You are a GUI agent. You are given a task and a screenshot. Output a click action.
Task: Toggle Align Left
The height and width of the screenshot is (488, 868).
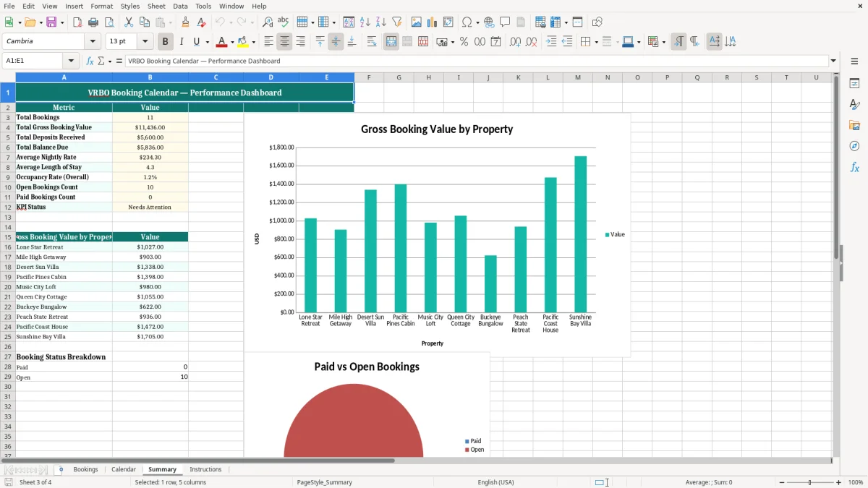[x=268, y=42]
